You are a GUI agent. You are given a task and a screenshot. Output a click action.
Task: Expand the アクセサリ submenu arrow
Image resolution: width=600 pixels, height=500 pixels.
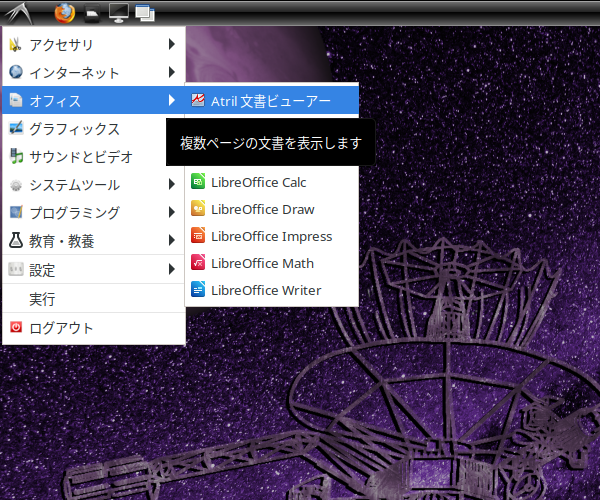(172, 44)
